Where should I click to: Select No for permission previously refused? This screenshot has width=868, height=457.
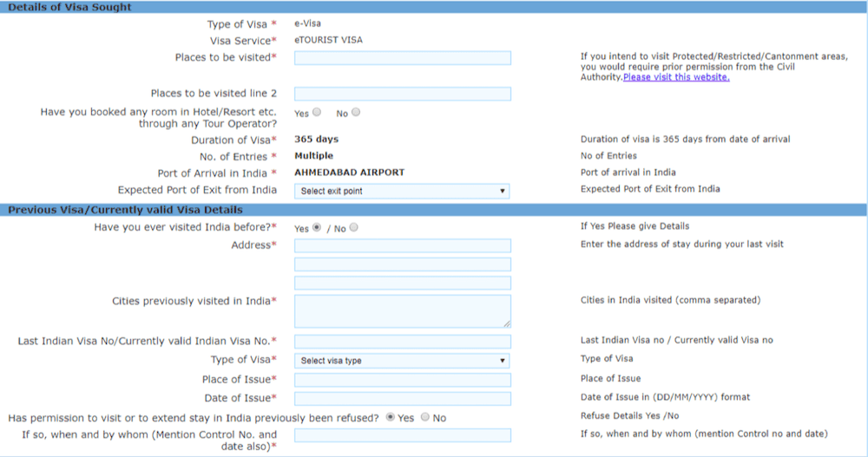pyautogui.click(x=425, y=417)
